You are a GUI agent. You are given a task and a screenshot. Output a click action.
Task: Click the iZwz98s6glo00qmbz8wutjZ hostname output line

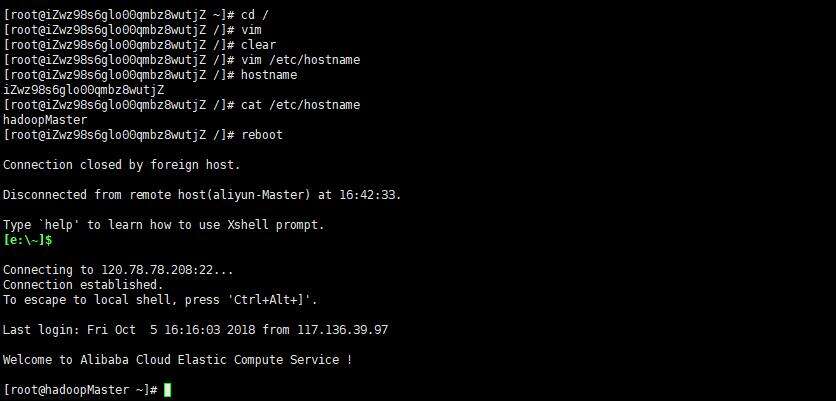84,90
